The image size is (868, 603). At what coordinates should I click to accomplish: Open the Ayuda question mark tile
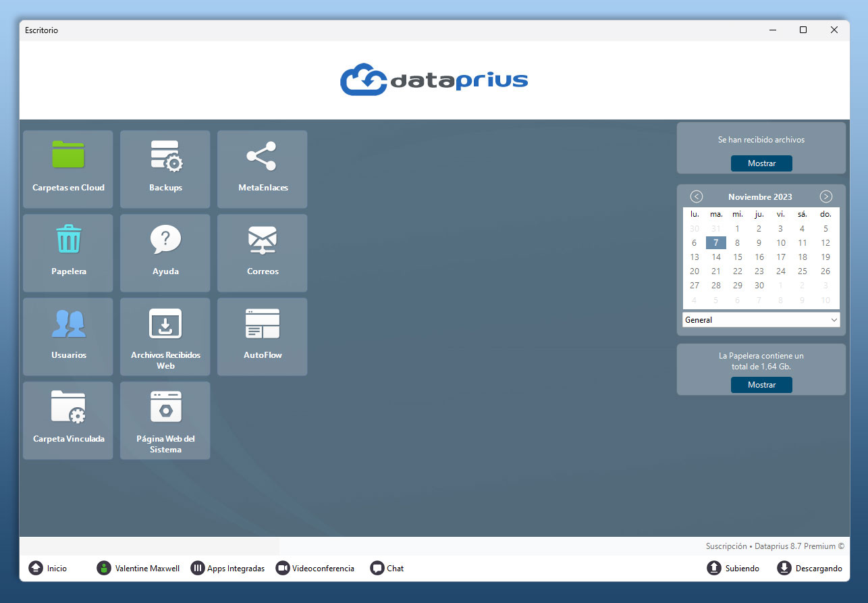coord(165,253)
